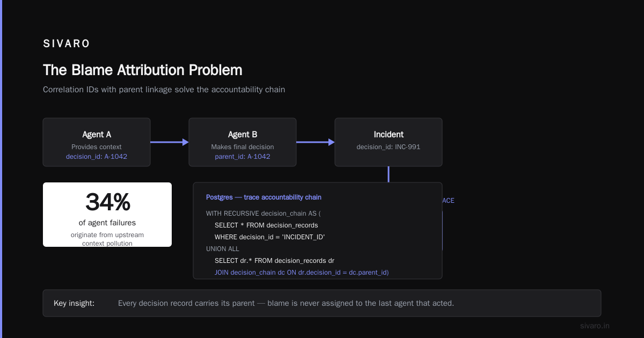
Task: Click the 'context pollution' caption line
Action: coord(107,244)
